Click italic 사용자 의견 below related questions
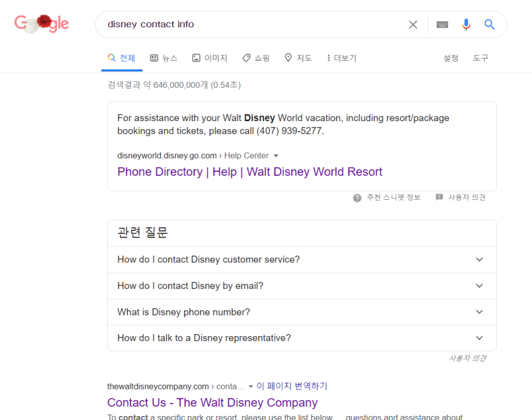The image size is (532, 420). pos(467,358)
